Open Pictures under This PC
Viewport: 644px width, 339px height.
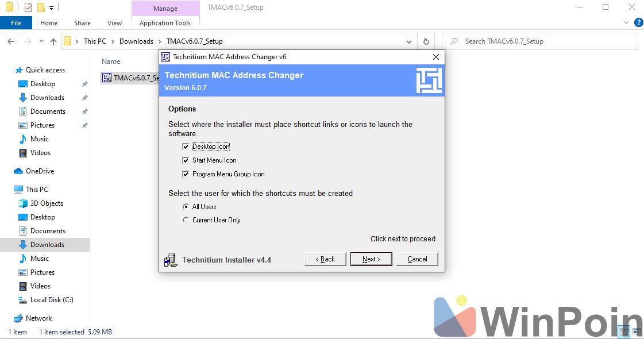pos(43,272)
